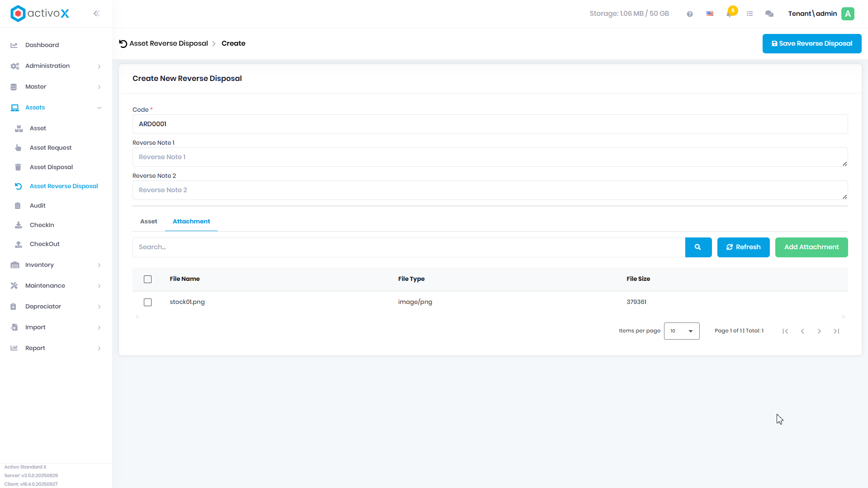This screenshot has width=868, height=488.
Task: Click the magnifier search button
Action: pyautogui.click(x=698, y=247)
